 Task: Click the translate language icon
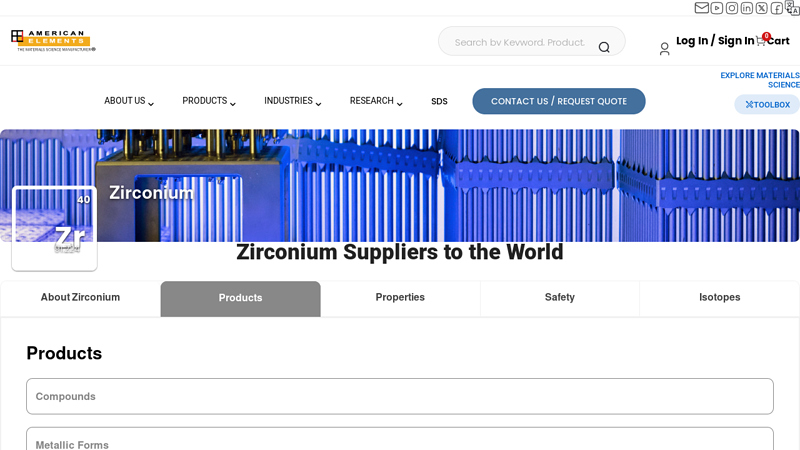point(792,8)
